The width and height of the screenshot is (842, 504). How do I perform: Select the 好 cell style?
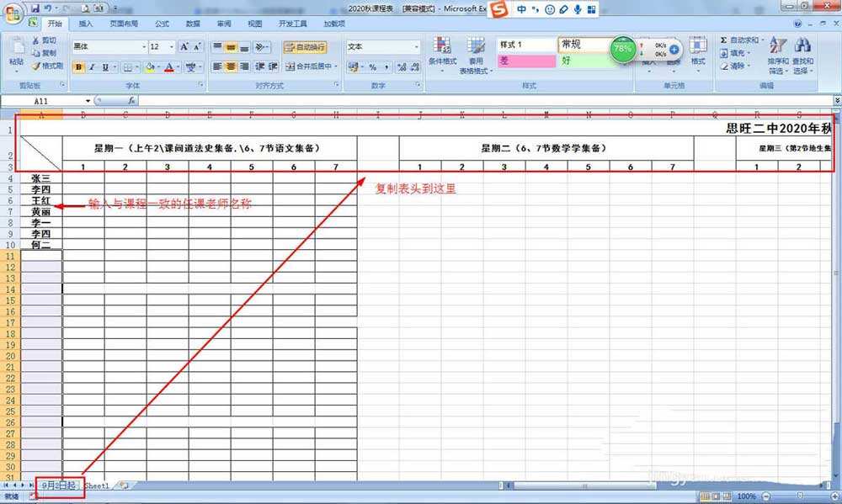[584, 61]
